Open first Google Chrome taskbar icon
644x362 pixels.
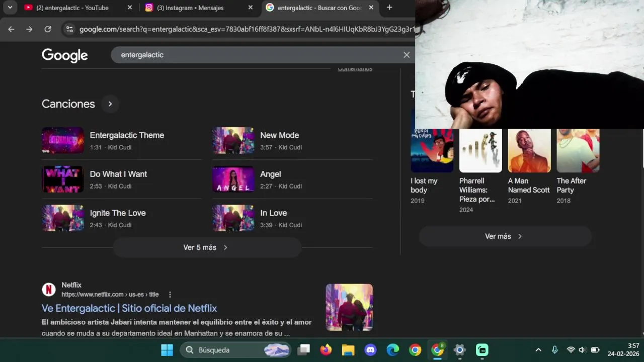click(x=415, y=350)
